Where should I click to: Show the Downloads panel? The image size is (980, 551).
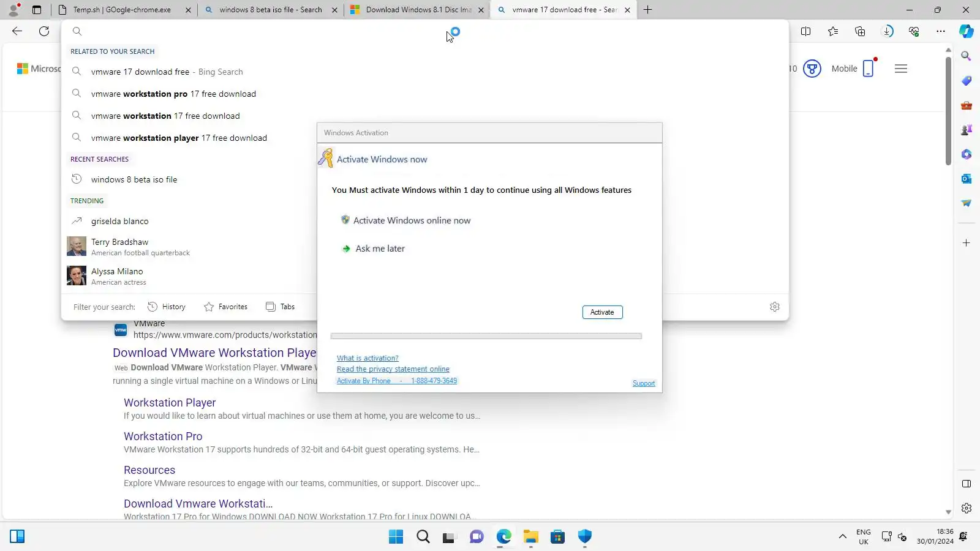point(887,31)
